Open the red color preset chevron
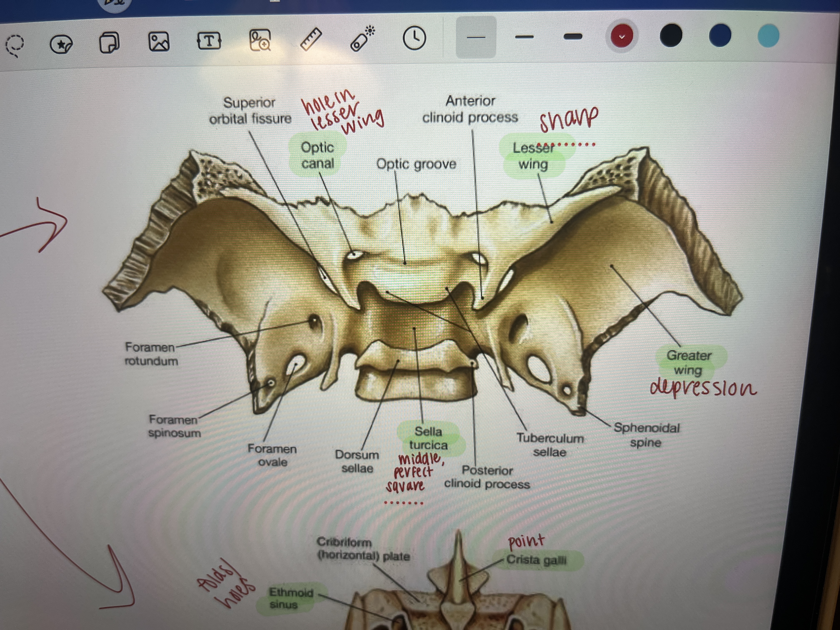 tap(622, 36)
